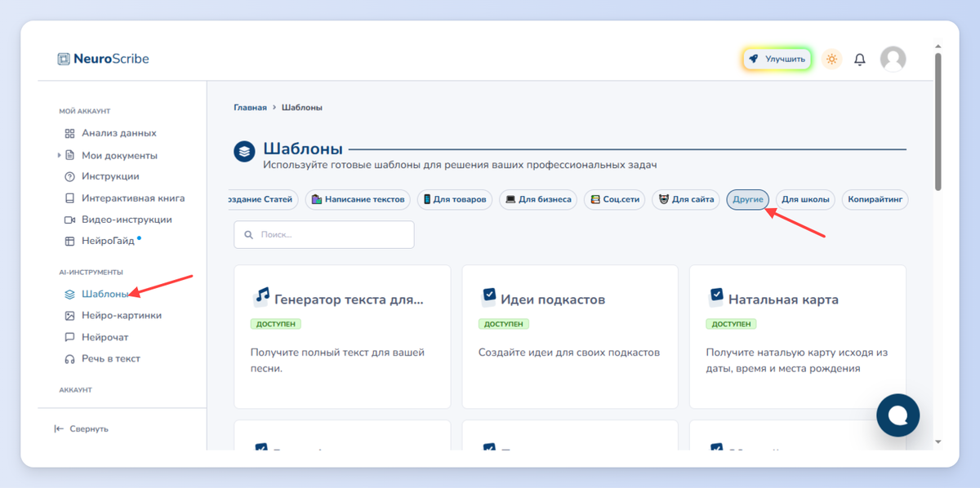Open Нейро-картинки sidebar item
The image size is (980, 488).
[x=122, y=315]
